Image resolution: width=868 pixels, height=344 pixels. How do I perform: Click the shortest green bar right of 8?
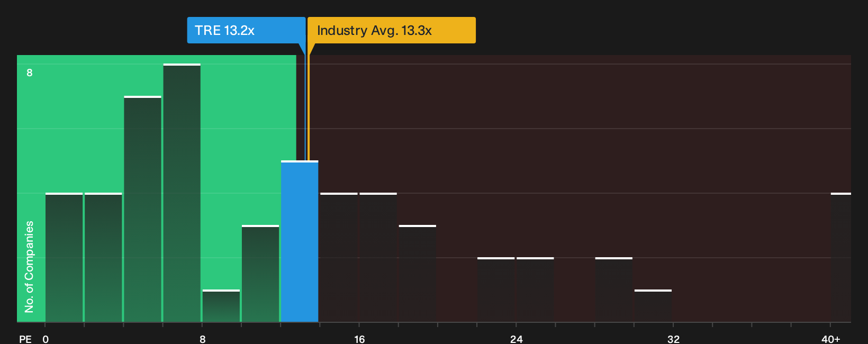click(221, 306)
